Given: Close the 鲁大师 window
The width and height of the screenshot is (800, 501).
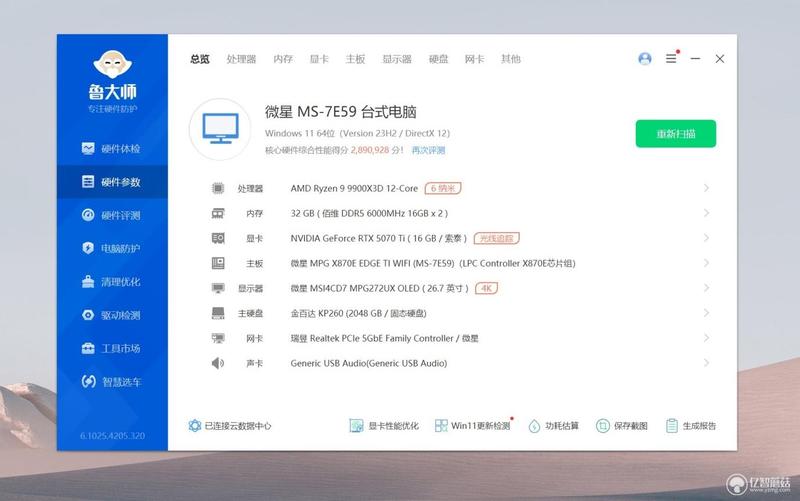Looking at the screenshot, I should point(719,59).
